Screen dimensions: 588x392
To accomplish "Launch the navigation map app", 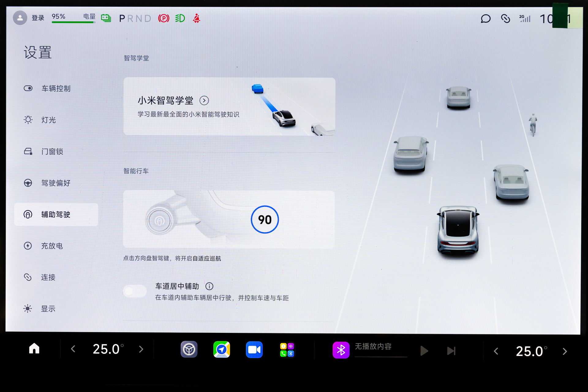I will pyautogui.click(x=221, y=349).
